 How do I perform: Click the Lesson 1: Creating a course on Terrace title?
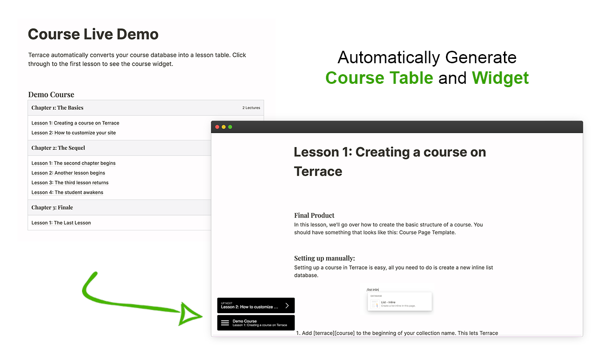pos(390,161)
